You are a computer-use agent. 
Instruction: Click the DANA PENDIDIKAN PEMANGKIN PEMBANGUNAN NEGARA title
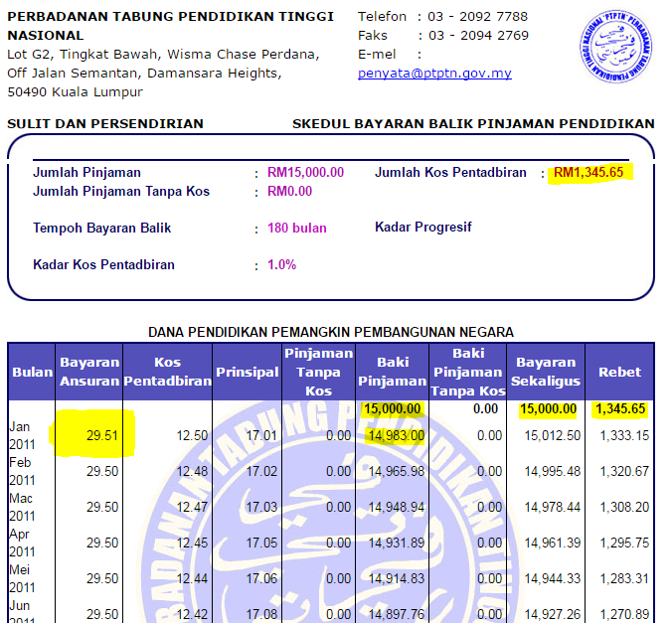pos(331,332)
